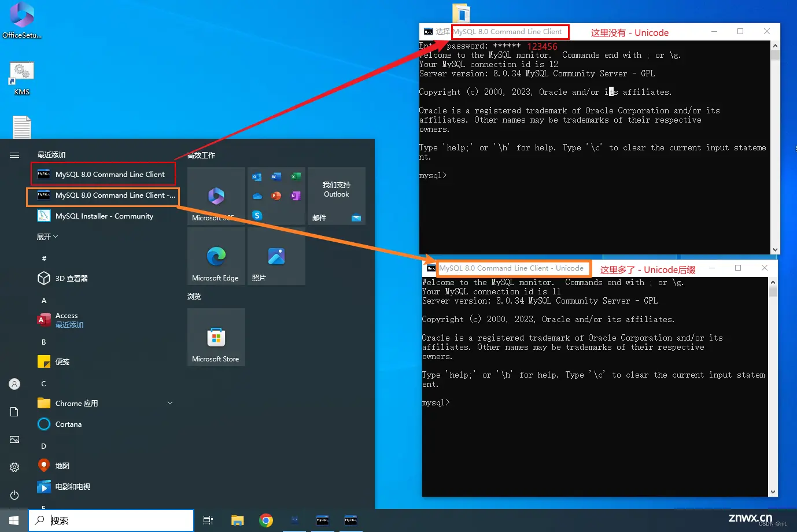Open Task View on the taskbar
Screen dimensions: 797x532
point(208,520)
